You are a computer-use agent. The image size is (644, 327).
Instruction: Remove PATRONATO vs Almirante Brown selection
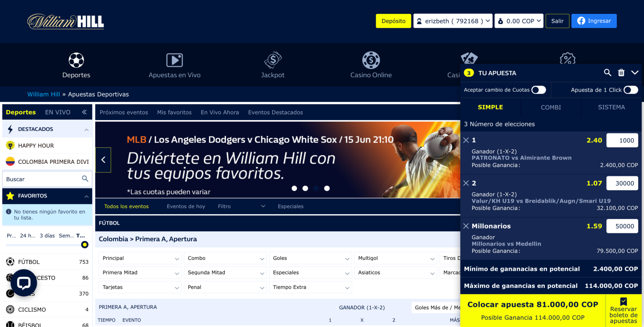[466, 140]
